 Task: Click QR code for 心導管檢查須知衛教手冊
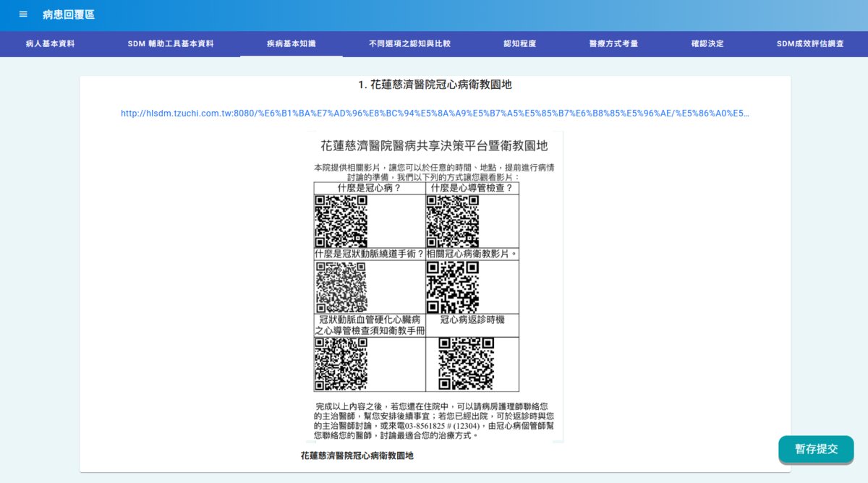coord(341,364)
